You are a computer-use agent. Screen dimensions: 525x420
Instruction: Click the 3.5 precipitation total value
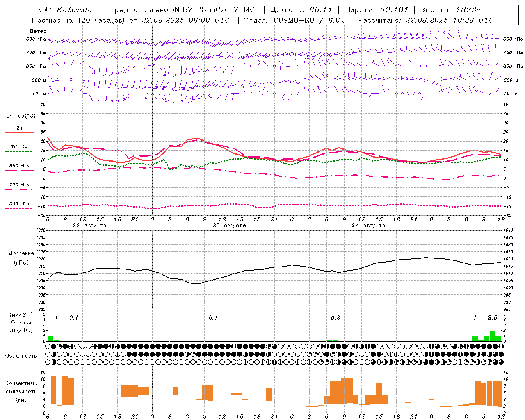[x=492, y=318]
